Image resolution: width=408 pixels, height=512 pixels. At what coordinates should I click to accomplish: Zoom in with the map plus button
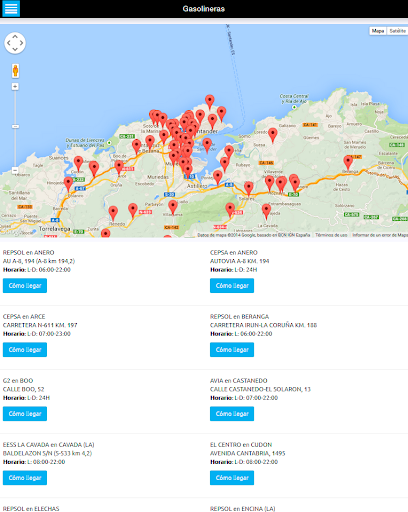click(x=15, y=87)
